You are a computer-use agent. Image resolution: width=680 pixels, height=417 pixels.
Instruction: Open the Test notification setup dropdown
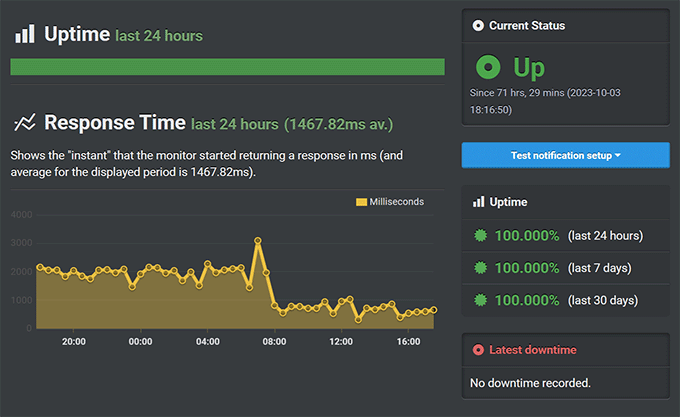[x=565, y=156]
